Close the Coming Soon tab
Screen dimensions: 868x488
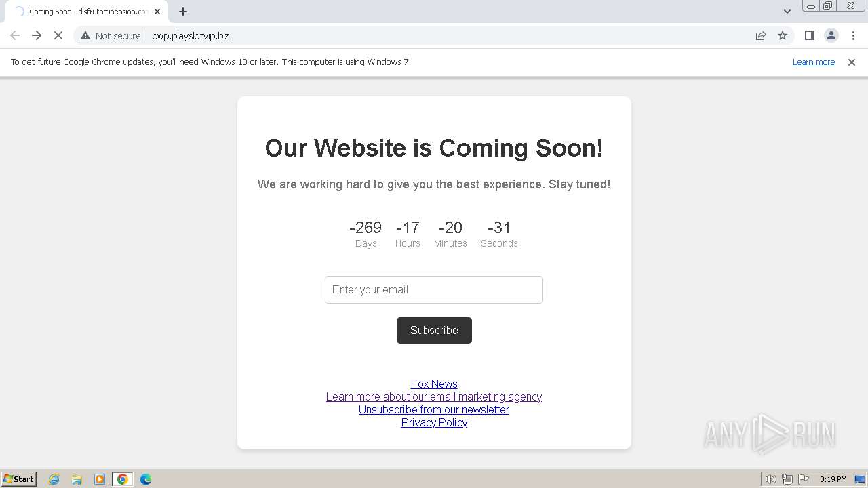157,12
